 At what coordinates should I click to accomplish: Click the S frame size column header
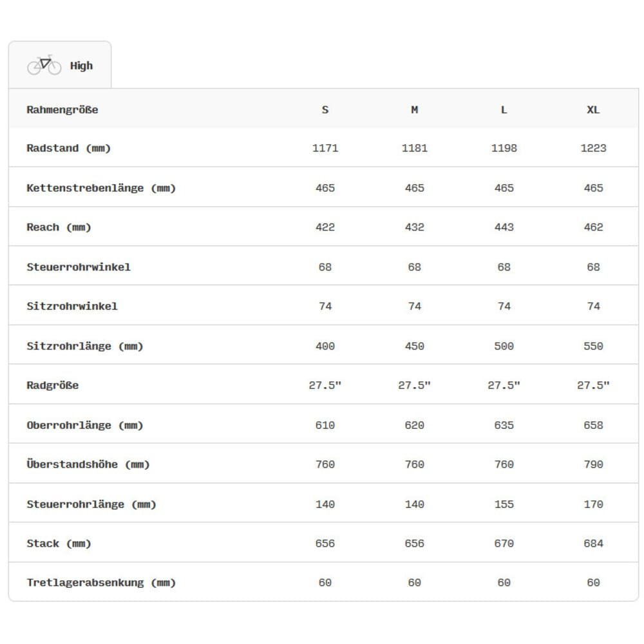coord(325,109)
